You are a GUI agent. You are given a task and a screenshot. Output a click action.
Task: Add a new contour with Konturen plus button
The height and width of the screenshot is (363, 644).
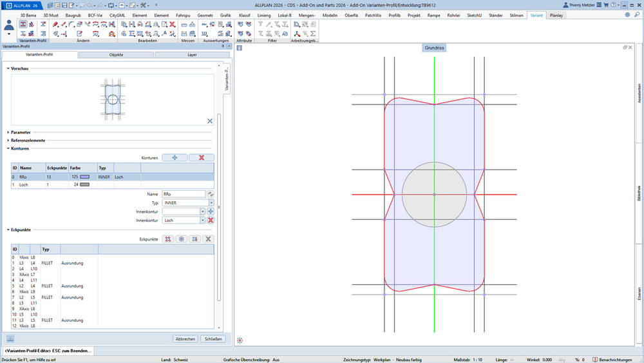click(x=175, y=157)
